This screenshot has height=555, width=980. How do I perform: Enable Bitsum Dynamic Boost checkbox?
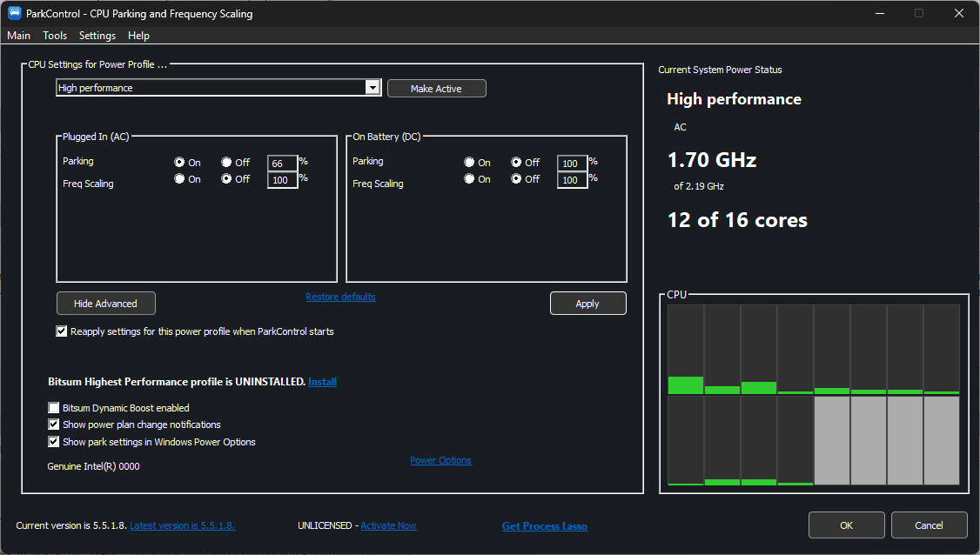pyautogui.click(x=54, y=407)
